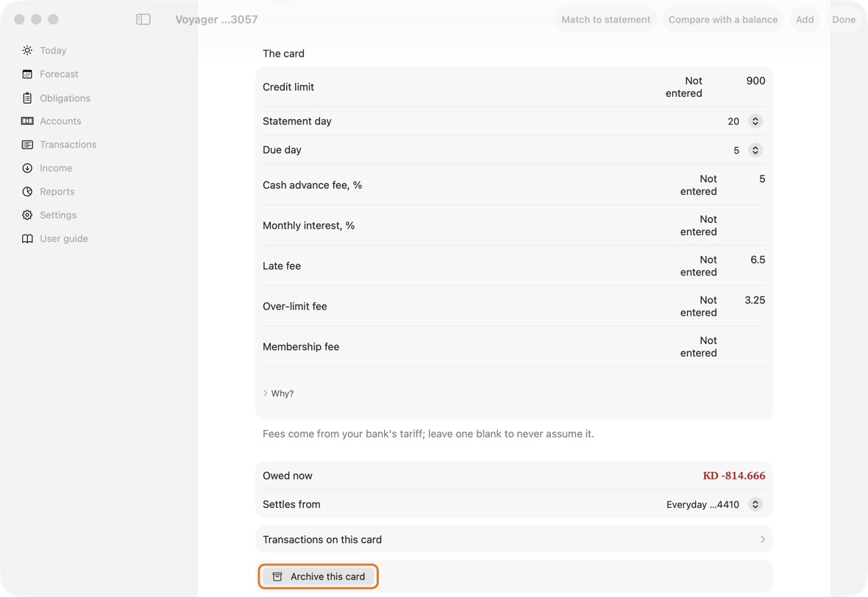The height and width of the screenshot is (597, 868).
Task: Open User guide in the sidebar
Action: [x=64, y=238]
